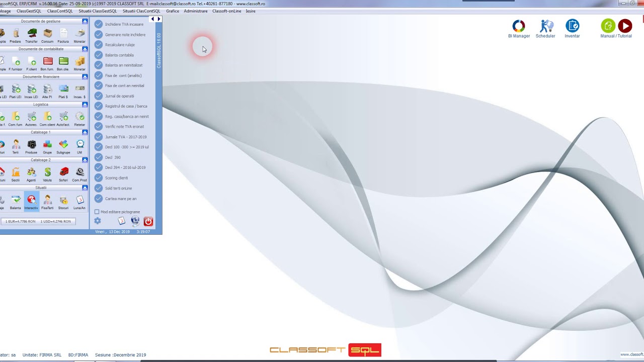The height and width of the screenshot is (362, 644).
Task: Click the red power exit icon
Action: pos(148,221)
